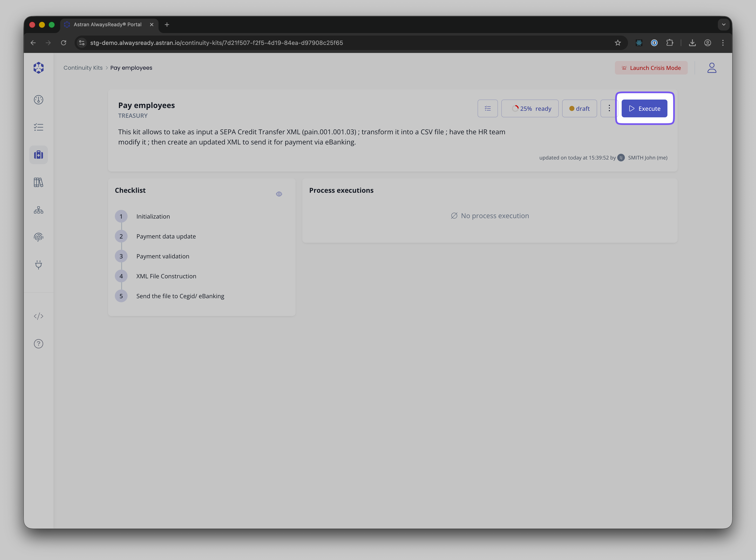Open the three-dot kit options menu
Image resolution: width=756 pixels, height=560 pixels.
[x=609, y=108]
